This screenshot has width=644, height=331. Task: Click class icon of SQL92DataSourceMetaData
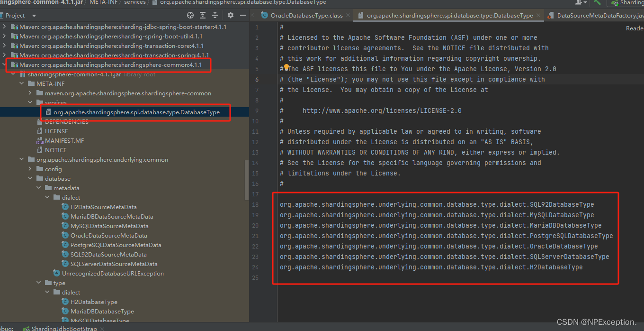click(65, 254)
